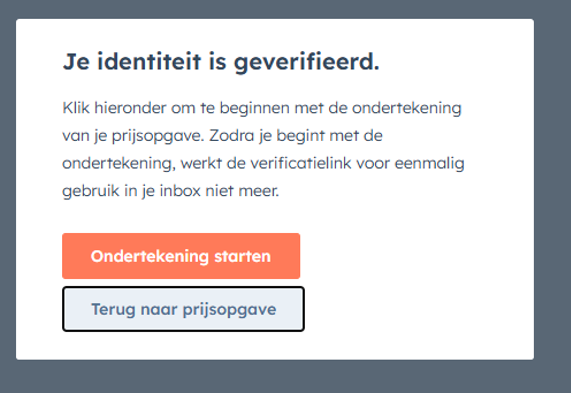Click the word identiteit in the heading

[x=149, y=61]
